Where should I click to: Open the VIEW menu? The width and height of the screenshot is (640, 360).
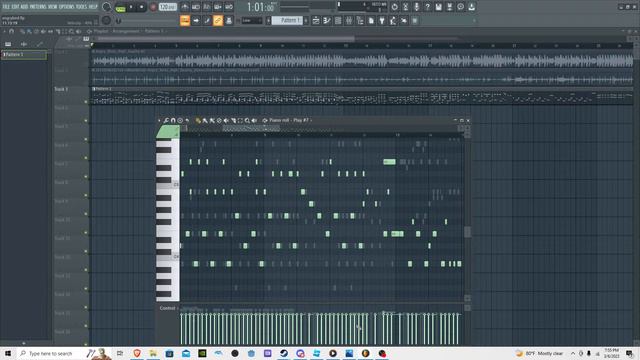tap(52, 7)
